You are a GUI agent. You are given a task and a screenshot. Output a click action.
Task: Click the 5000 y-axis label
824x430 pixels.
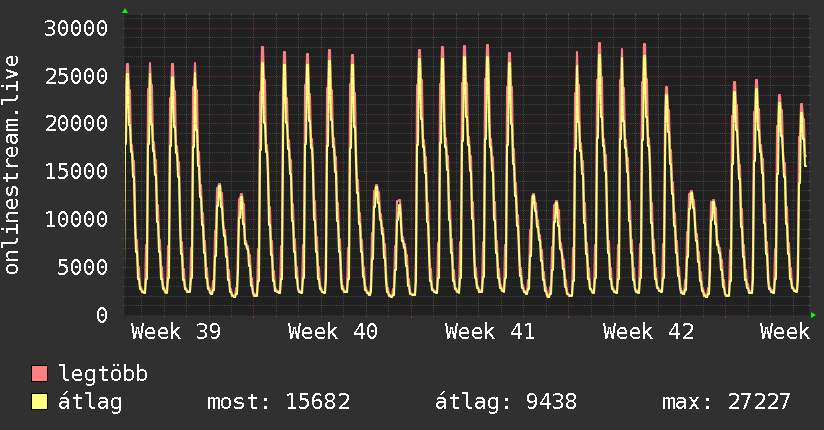83,268
